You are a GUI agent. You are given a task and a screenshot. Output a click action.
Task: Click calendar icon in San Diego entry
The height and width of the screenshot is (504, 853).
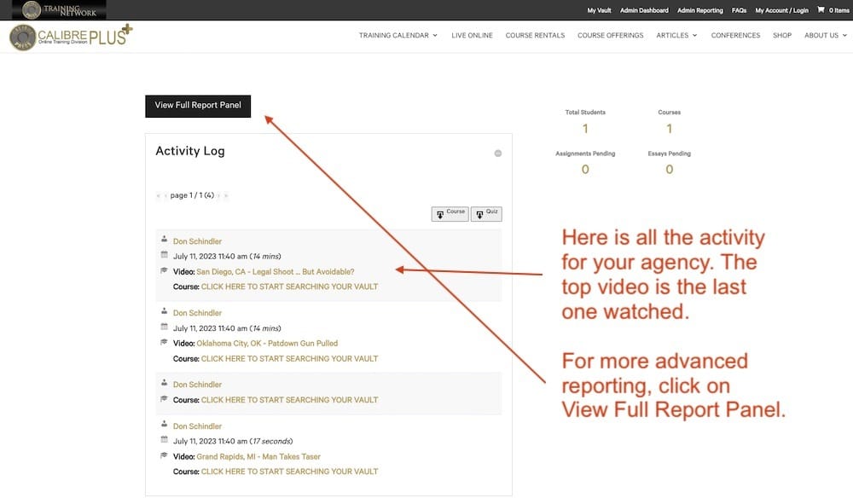click(164, 254)
